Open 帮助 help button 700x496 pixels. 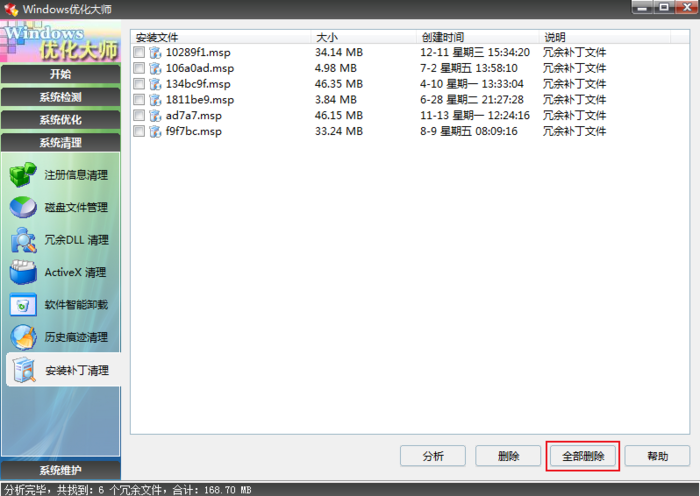657,456
